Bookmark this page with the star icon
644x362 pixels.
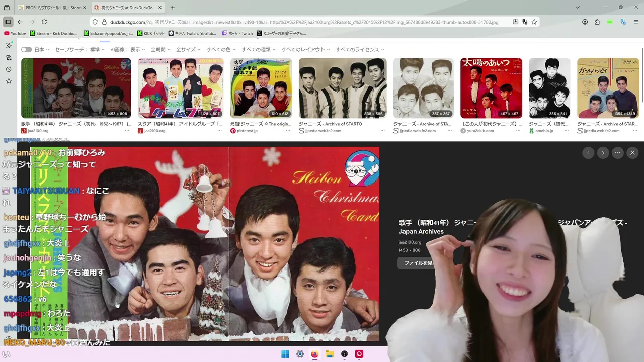point(534,22)
